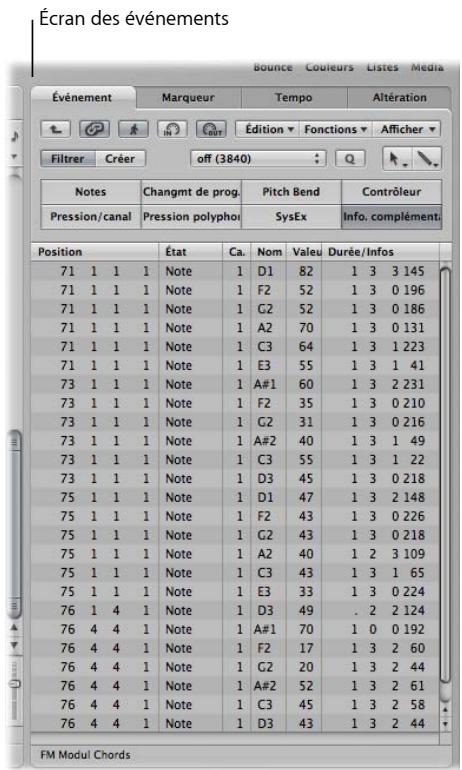Switch to the Événement tab
The image size is (462, 770).
coord(82,97)
